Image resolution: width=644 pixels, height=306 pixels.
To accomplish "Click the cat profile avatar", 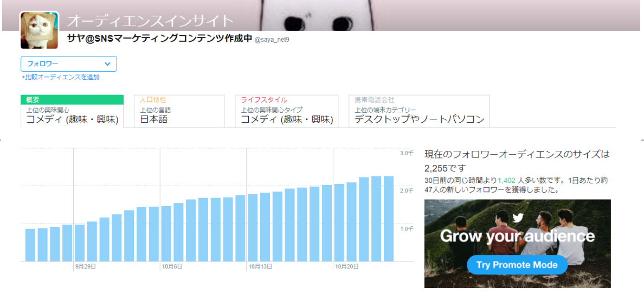I will (40, 30).
